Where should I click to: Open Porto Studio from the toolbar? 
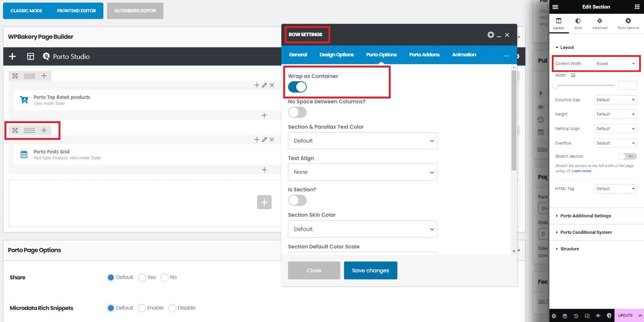(x=66, y=56)
